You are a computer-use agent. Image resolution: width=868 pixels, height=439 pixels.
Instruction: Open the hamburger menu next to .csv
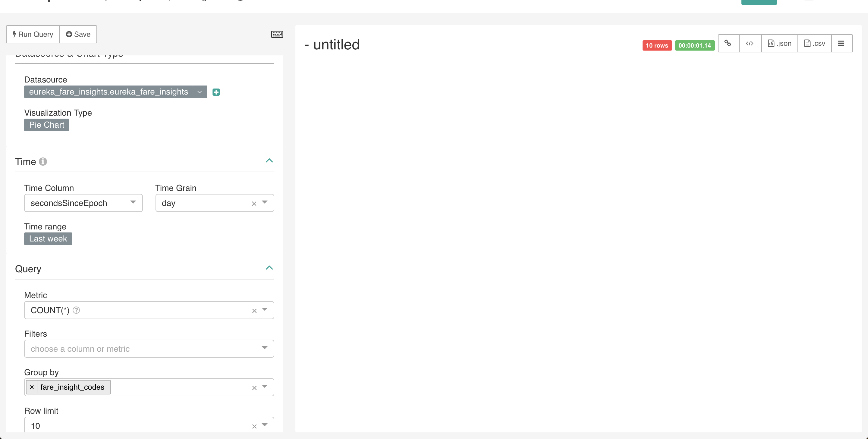(841, 43)
